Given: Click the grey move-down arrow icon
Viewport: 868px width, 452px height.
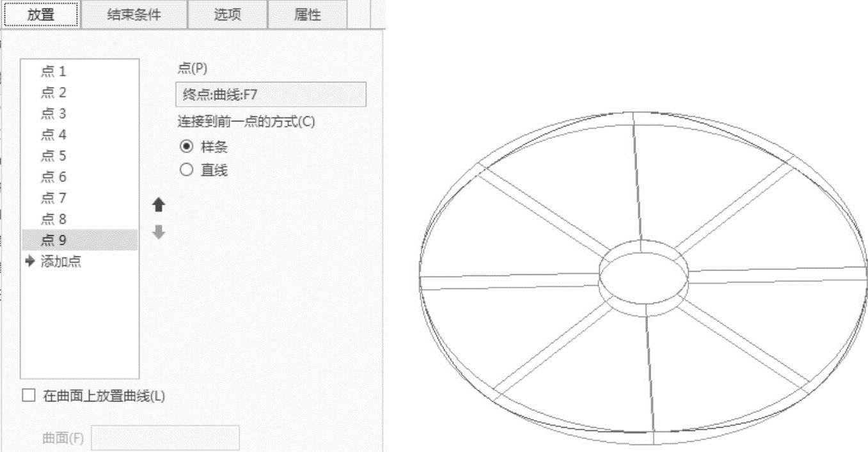Looking at the screenshot, I should [x=159, y=232].
